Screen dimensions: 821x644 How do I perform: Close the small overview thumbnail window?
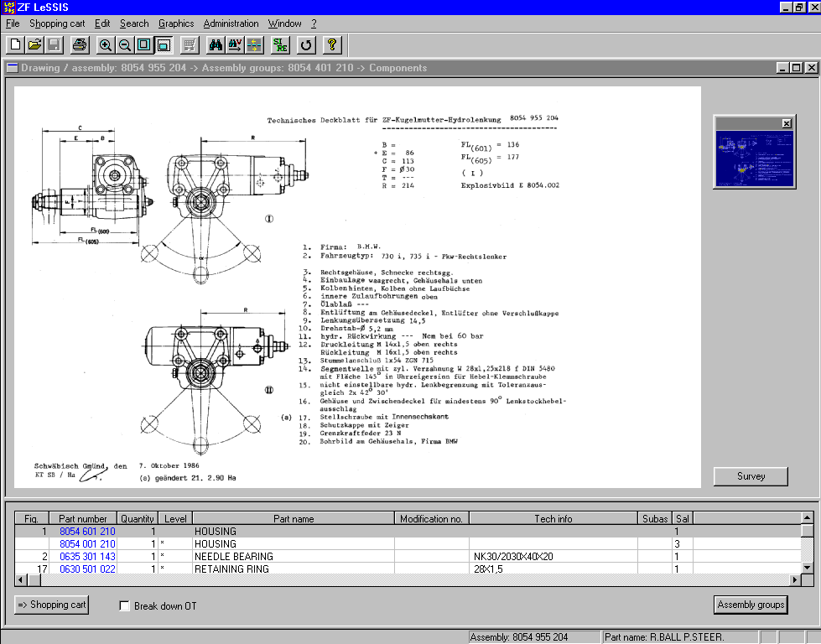[x=787, y=123]
